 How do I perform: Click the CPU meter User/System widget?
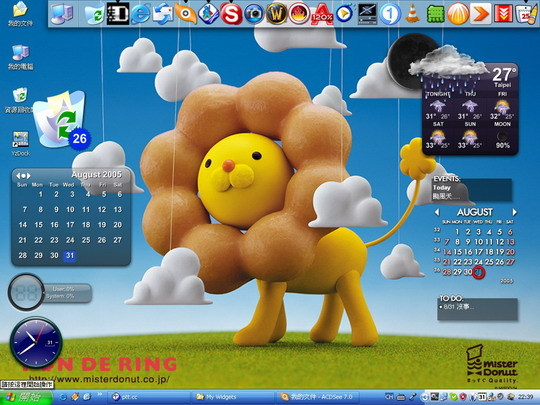point(50,293)
